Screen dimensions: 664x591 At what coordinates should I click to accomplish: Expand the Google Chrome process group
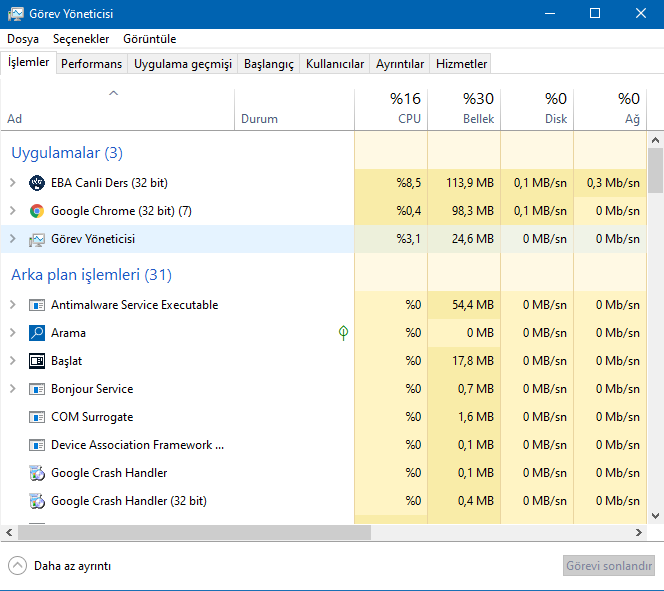[x=12, y=211]
